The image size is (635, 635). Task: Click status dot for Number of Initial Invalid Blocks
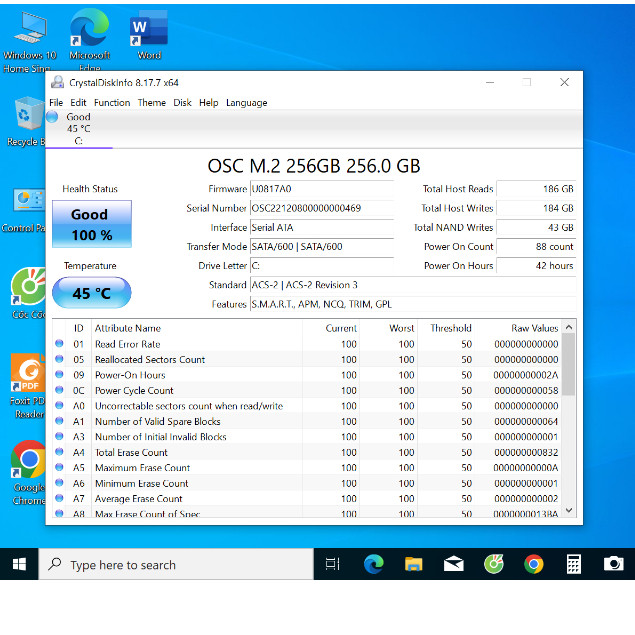point(59,436)
